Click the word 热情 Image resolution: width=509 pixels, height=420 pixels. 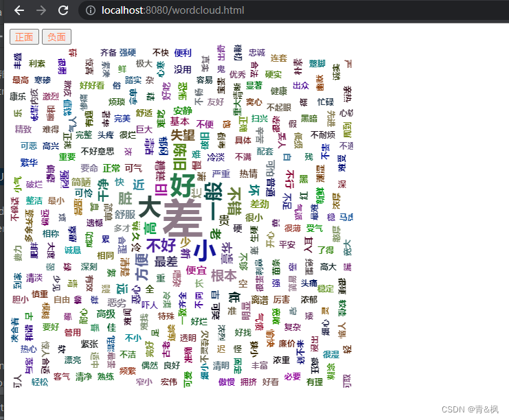pyautogui.click(x=249, y=174)
